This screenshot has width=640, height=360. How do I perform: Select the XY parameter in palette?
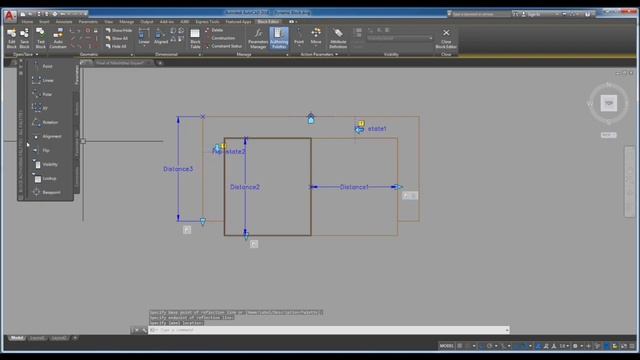[x=40, y=108]
